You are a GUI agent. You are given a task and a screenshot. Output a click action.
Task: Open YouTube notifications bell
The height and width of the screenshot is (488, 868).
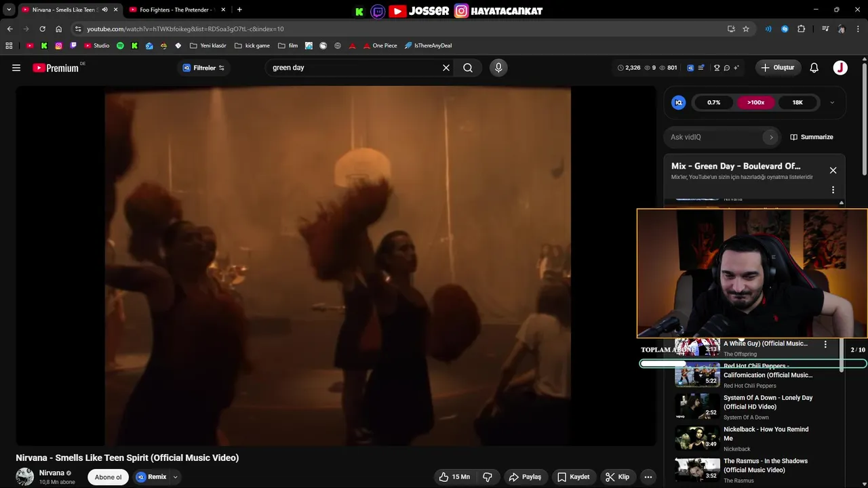pyautogui.click(x=814, y=68)
